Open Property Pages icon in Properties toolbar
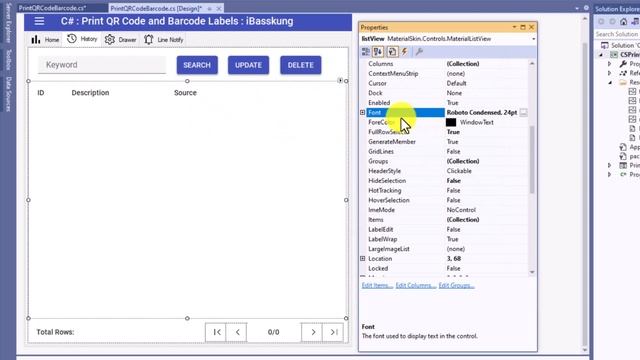 click(x=392, y=51)
